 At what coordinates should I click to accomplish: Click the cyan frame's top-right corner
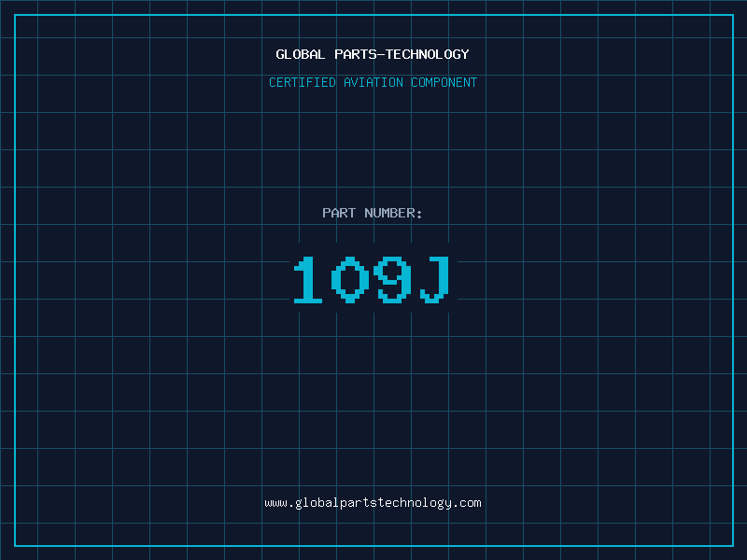click(733, 15)
